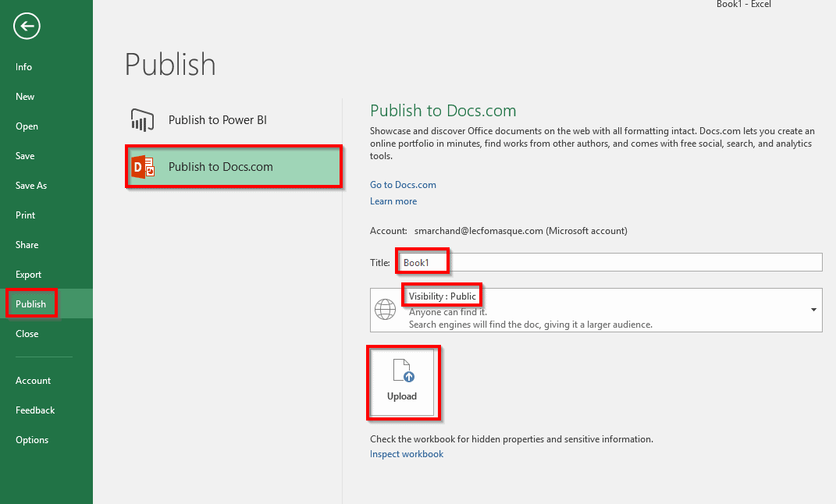Viewport: 836px width, 504px height.
Task: Choose Open from the backstage menu
Action: [27, 126]
